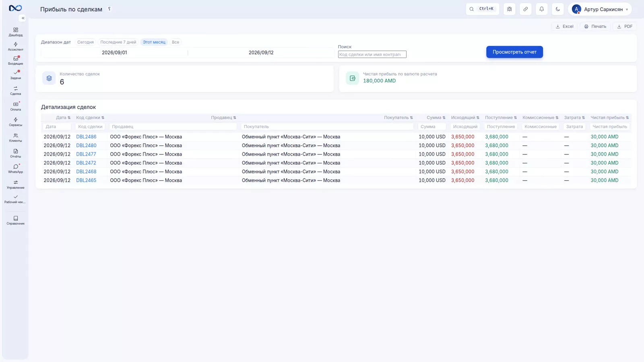The width and height of the screenshot is (644, 362).
Task: Open the Reference (Справочник) sidebar icon
Action: click(x=16, y=220)
